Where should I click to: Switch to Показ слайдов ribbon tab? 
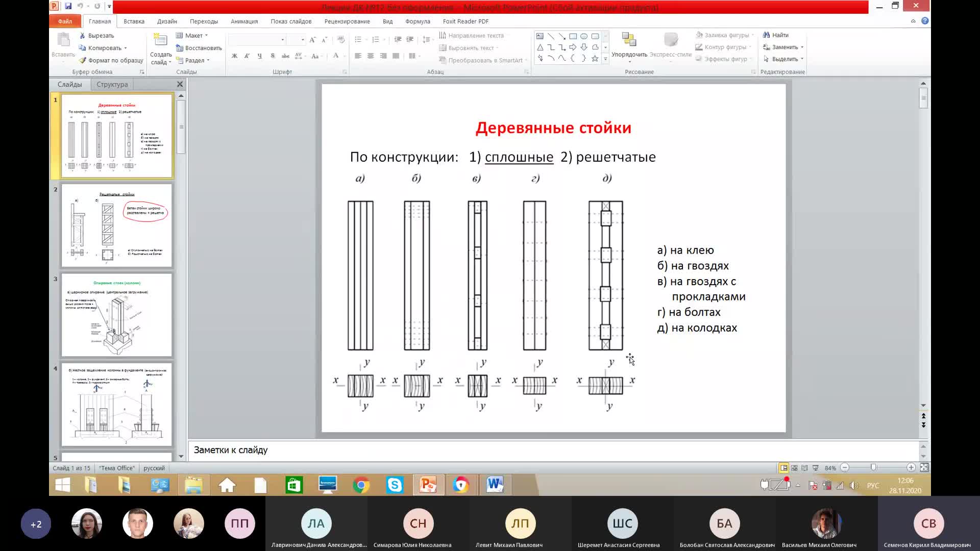[x=291, y=21]
